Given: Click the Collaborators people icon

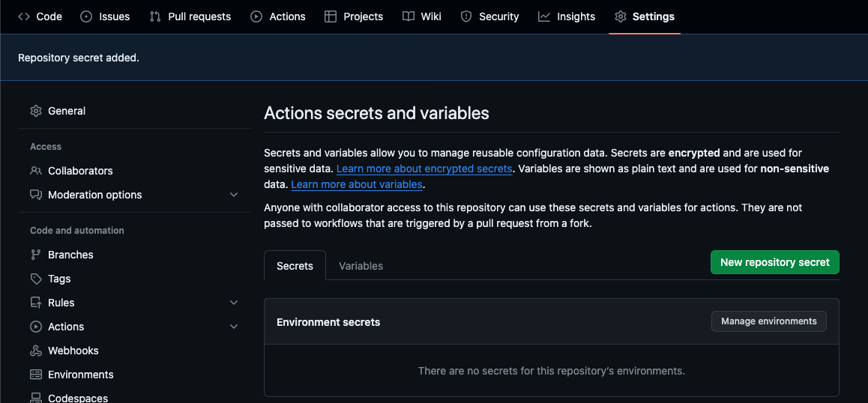Looking at the screenshot, I should 36,171.
